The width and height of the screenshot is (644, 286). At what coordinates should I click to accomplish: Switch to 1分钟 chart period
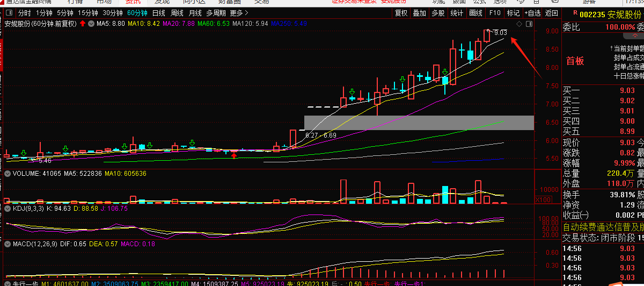pos(44,13)
